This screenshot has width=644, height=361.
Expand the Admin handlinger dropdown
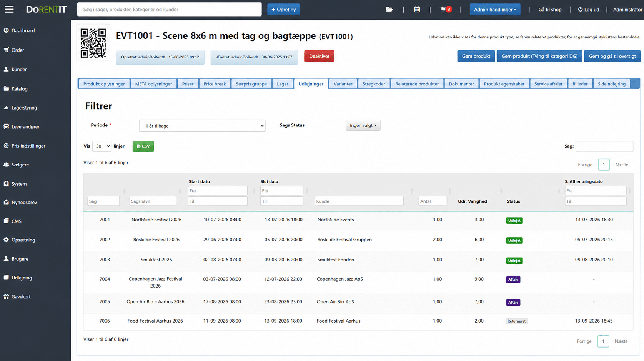pos(495,9)
